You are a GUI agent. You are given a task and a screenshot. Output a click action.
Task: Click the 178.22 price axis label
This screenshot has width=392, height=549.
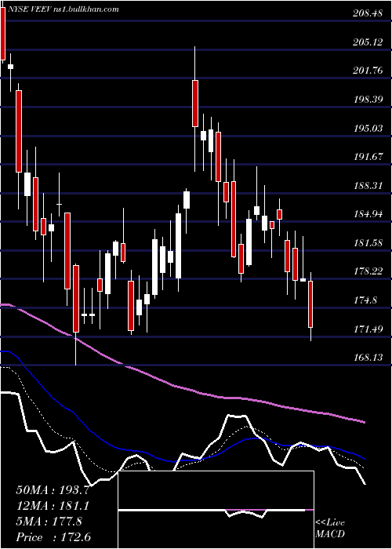click(368, 271)
